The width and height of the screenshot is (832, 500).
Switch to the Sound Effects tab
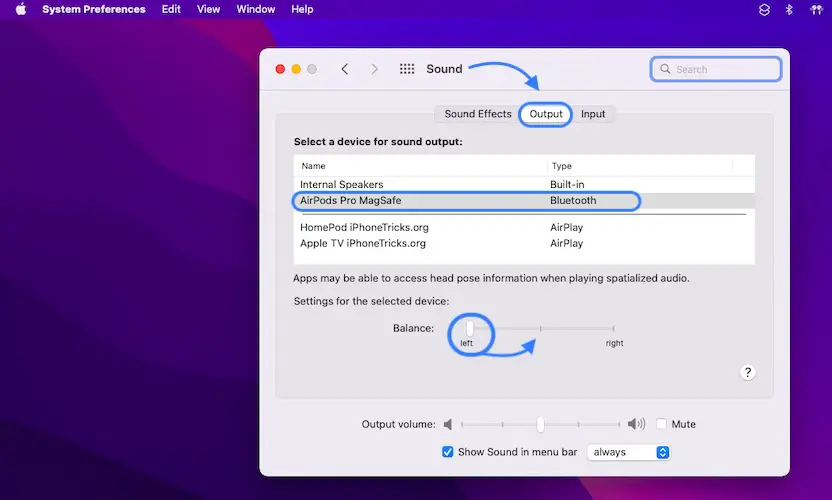click(477, 114)
